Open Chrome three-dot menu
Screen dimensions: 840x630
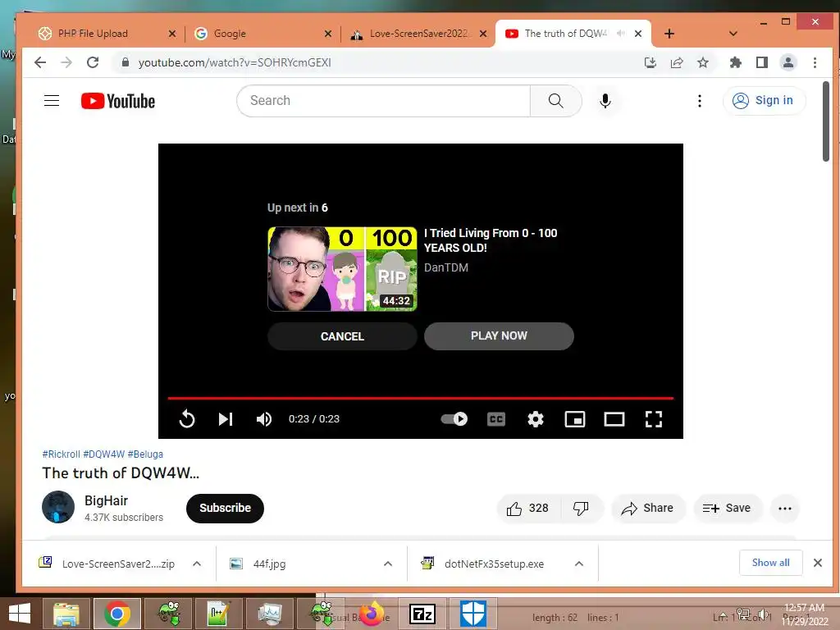815,62
